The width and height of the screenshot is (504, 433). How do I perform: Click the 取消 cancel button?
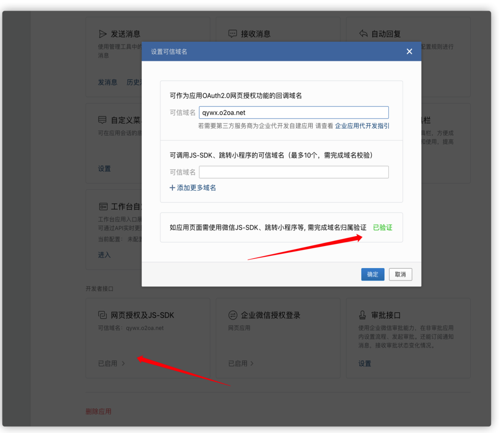click(x=400, y=274)
